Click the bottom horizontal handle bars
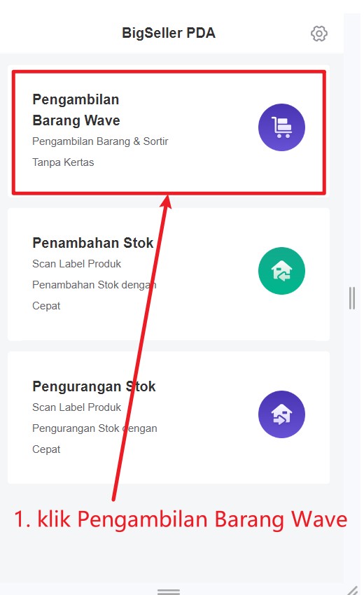Image resolution: width=364 pixels, height=595 pixels. tap(169, 591)
